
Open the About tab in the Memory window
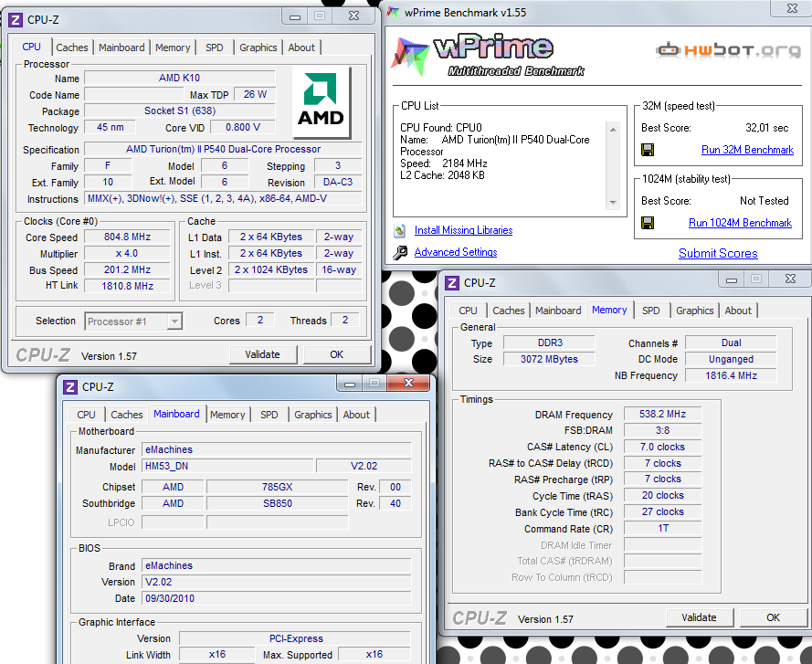(738, 311)
